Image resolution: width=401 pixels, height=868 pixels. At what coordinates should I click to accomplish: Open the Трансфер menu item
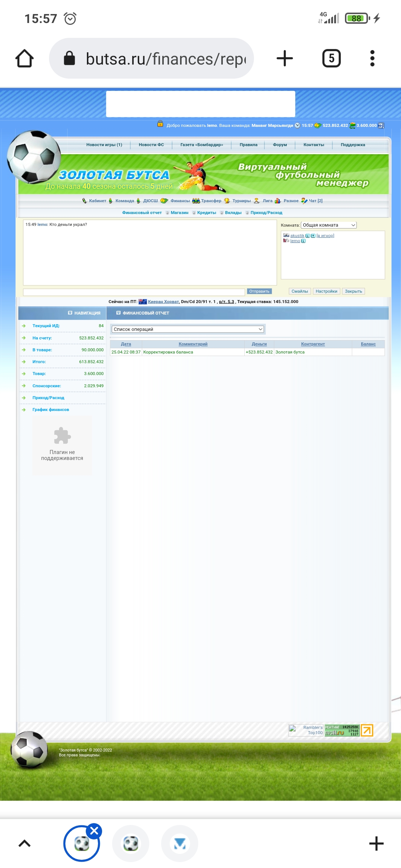point(211,201)
